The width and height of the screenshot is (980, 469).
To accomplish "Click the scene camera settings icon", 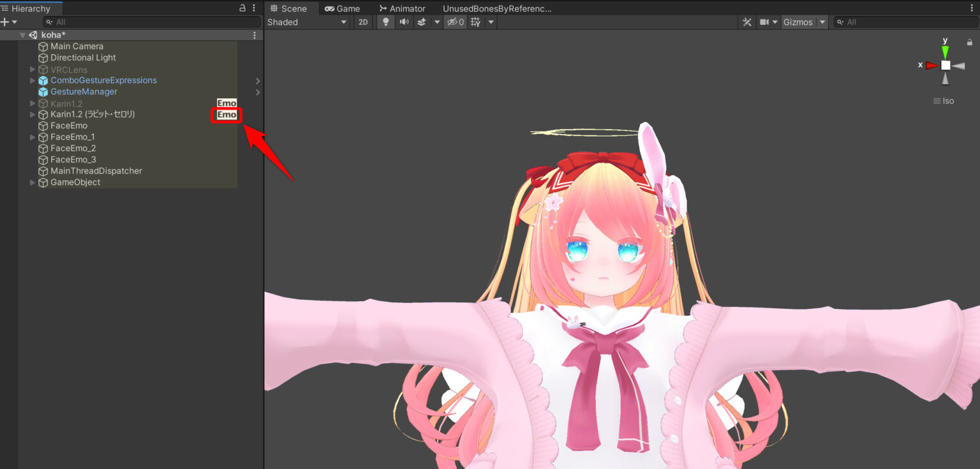I will pyautogui.click(x=765, y=22).
